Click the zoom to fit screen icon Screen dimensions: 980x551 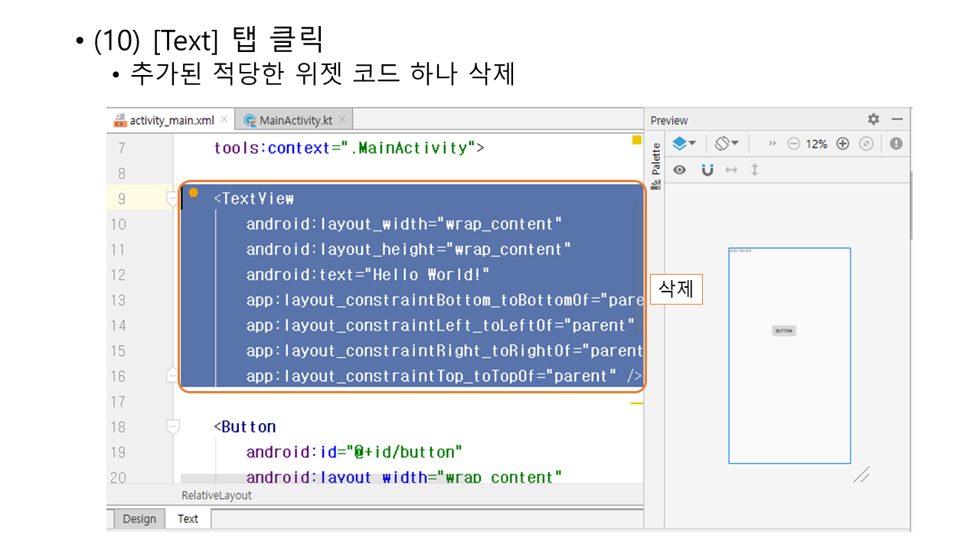click(867, 144)
